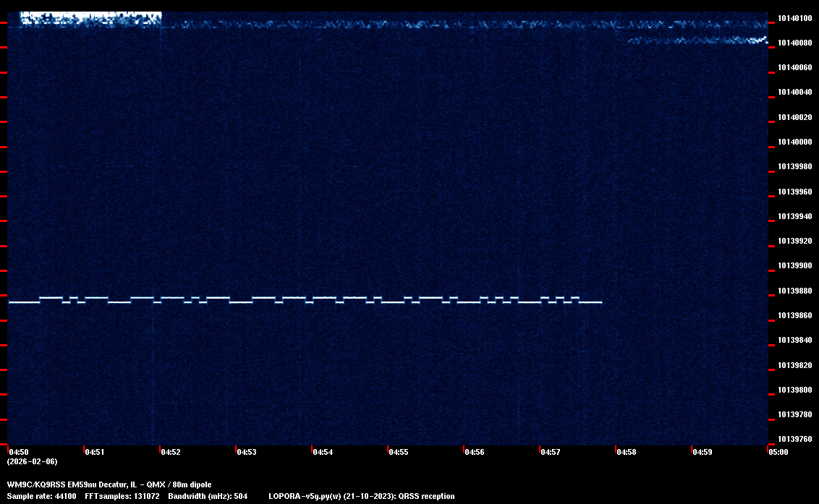
Task: Click the Bandwidth (mHz): 504 text
Action: coord(208,497)
